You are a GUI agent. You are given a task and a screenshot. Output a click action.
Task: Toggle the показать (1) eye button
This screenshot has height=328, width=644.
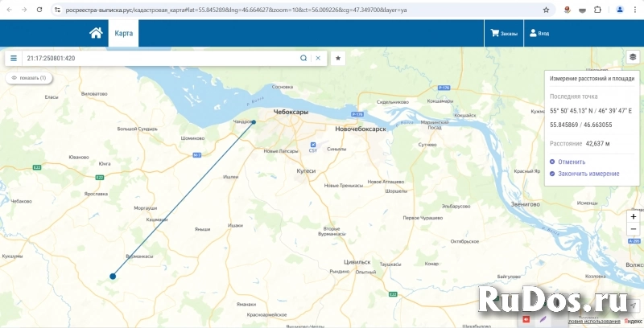tap(29, 77)
